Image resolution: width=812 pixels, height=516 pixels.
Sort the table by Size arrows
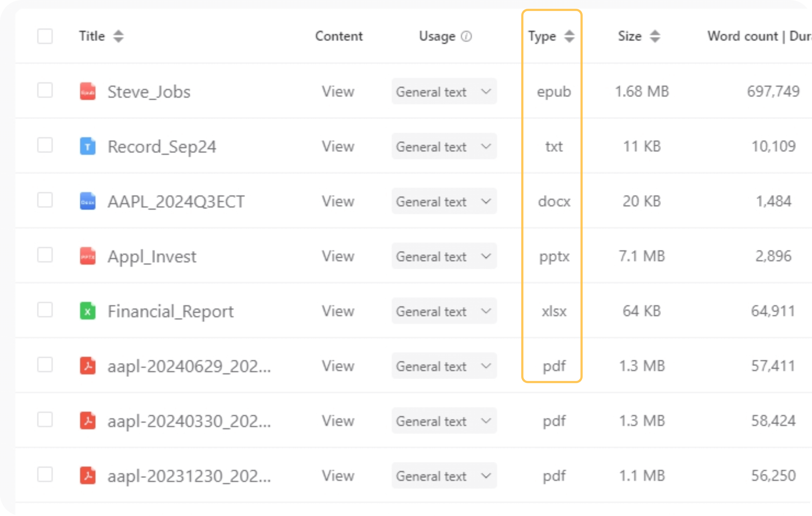(655, 36)
